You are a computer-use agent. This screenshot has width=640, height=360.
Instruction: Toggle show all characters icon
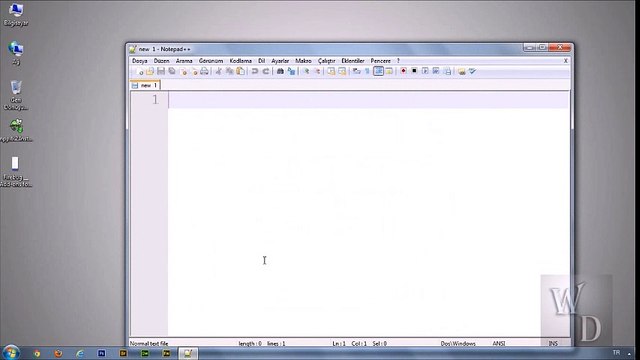click(x=367, y=71)
